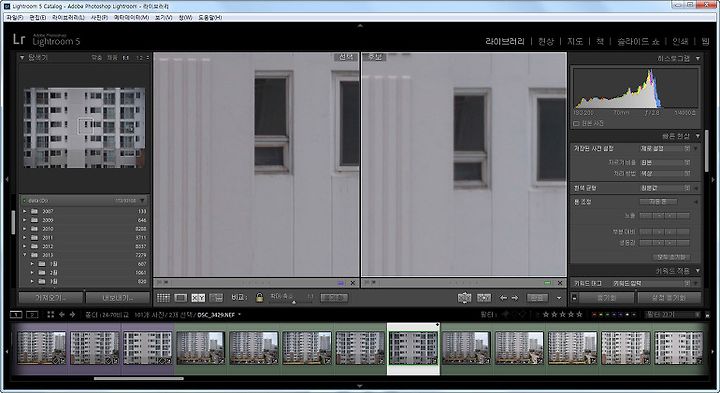
Task: Click the yellow color label filter
Action: tap(601, 314)
